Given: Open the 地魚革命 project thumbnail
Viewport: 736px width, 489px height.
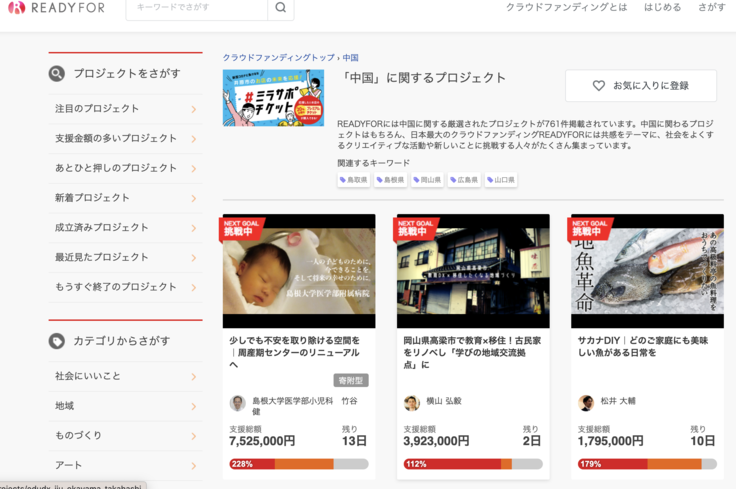Looking at the screenshot, I should coord(647,271).
